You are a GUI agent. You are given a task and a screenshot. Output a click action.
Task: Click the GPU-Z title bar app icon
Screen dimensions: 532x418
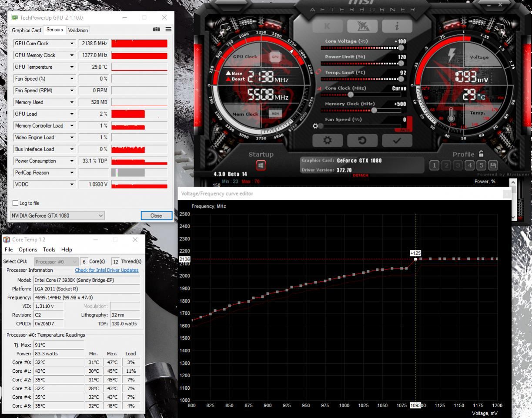(15, 17)
